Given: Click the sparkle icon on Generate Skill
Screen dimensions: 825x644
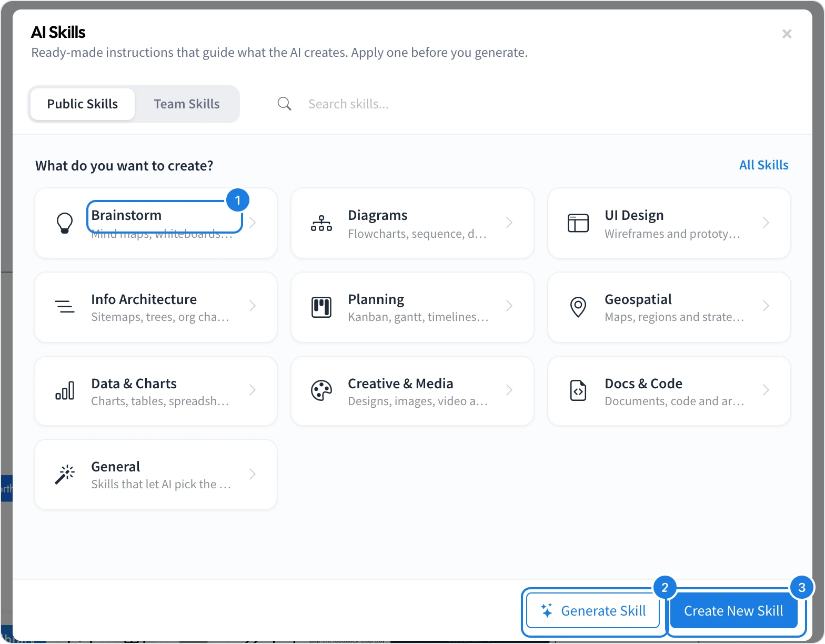Looking at the screenshot, I should click(x=547, y=610).
